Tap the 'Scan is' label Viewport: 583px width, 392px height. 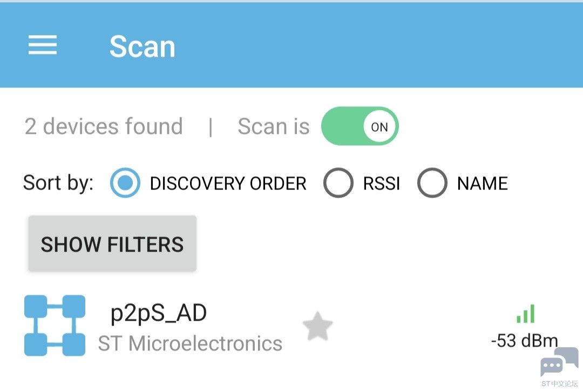pos(274,126)
